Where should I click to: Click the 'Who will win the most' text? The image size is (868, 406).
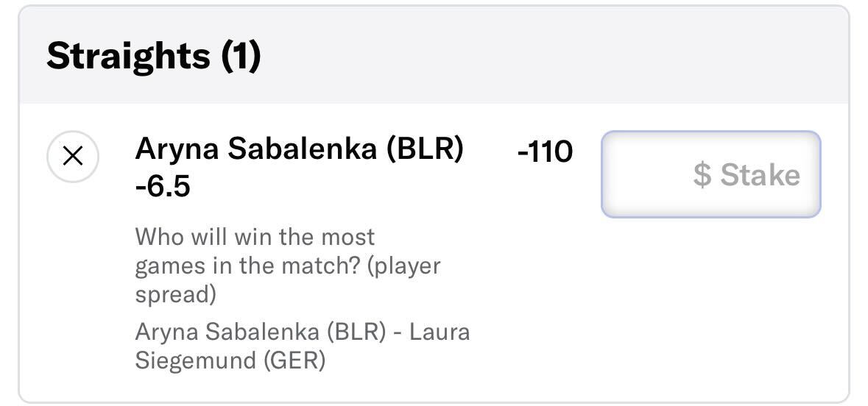pyautogui.click(x=255, y=237)
